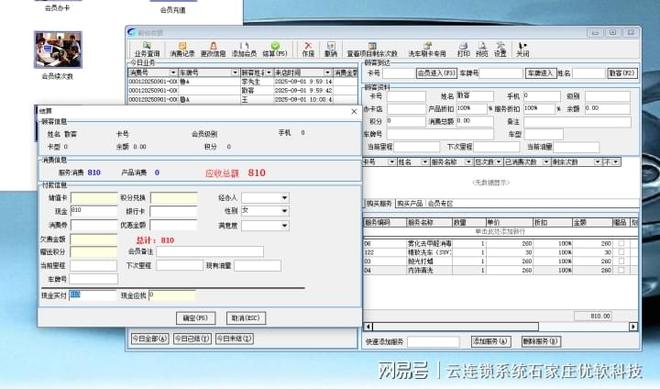Click 添加会员 toolbar icon

coord(244,49)
